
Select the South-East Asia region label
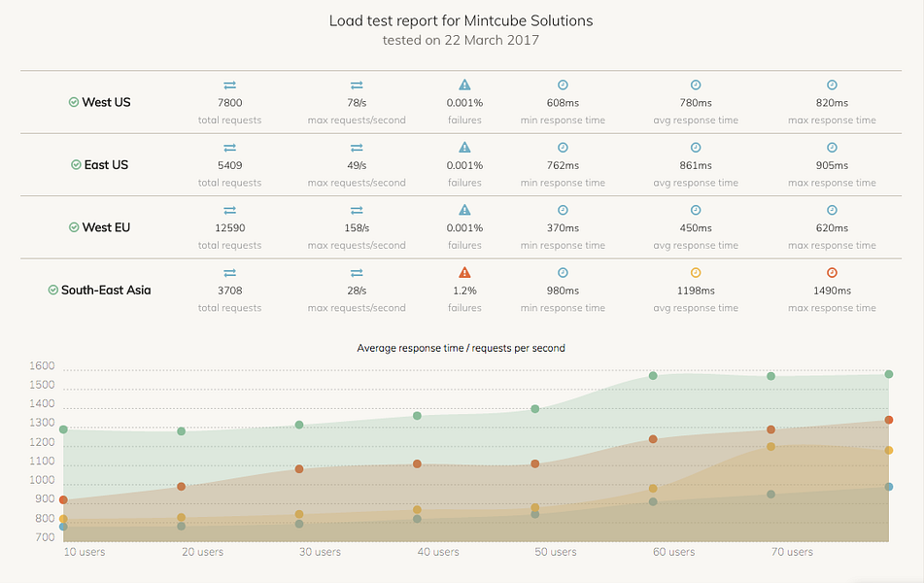[106, 290]
